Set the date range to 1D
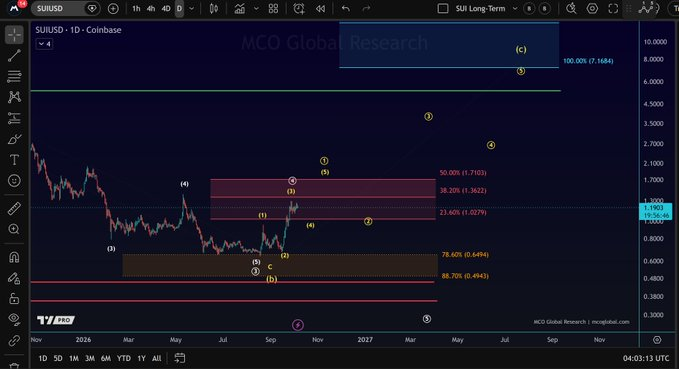 pos(42,358)
